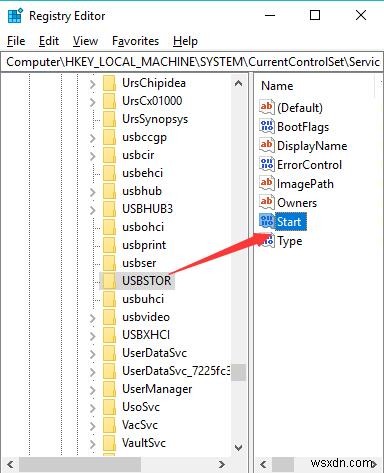Select the DisplayName string value icon
The image size is (384, 473).
pyautogui.click(x=267, y=145)
